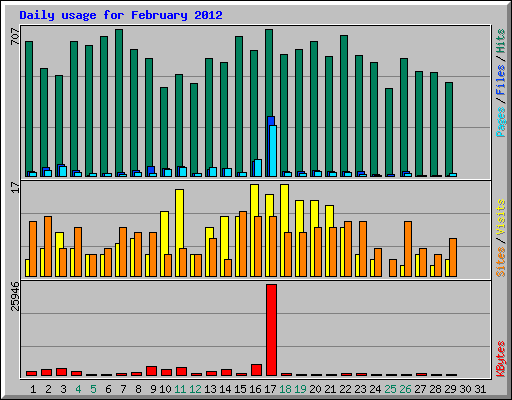
Task: Click the red KBytes bar for day 3
Action: point(61,372)
